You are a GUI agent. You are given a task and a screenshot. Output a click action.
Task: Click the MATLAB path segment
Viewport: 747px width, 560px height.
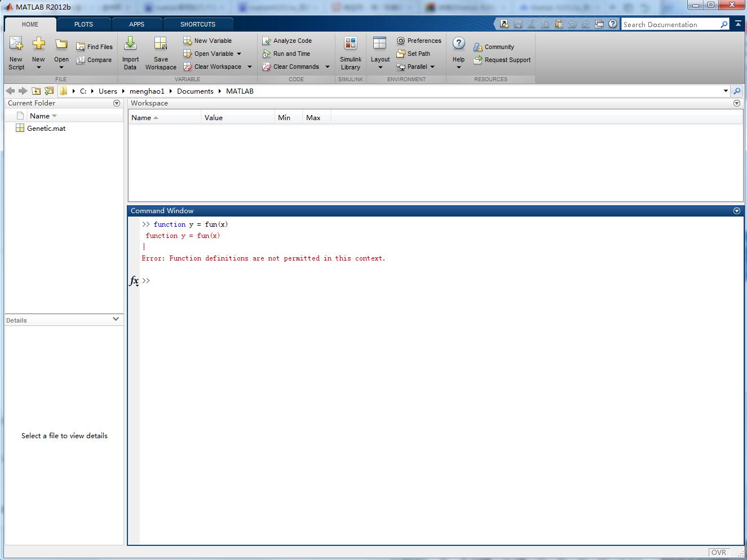pyautogui.click(x=240, y=91)
